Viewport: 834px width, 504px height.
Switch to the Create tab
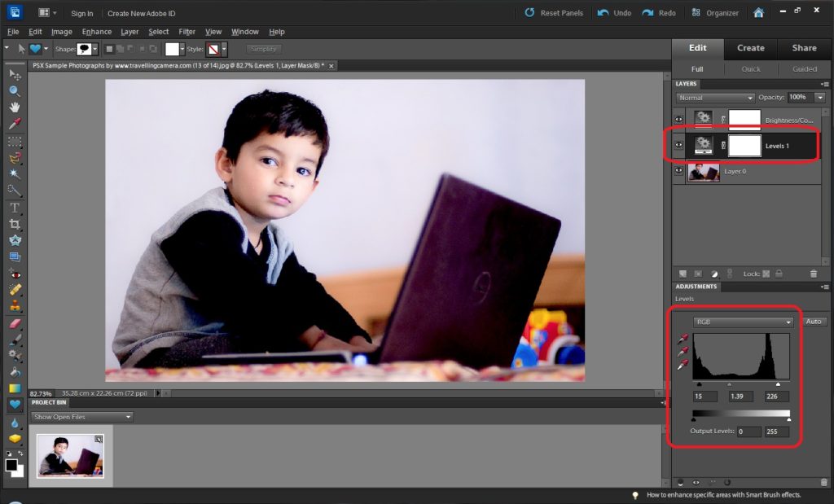pyautogui.click(x=750, y=48)
